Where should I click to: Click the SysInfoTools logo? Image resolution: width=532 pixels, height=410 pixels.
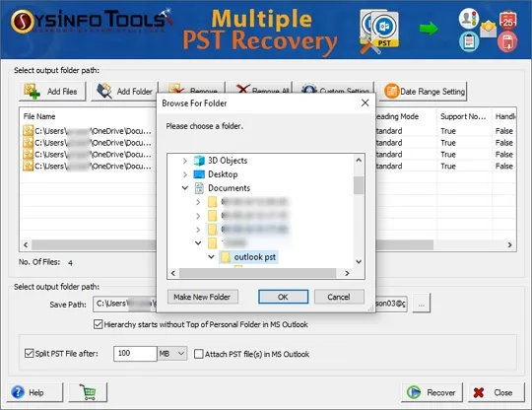(x=91, y=21)
